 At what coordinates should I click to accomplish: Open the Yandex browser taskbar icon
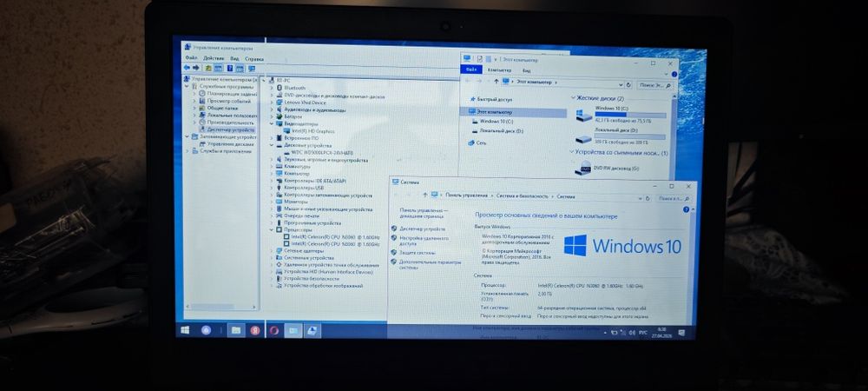pos(255,330)
